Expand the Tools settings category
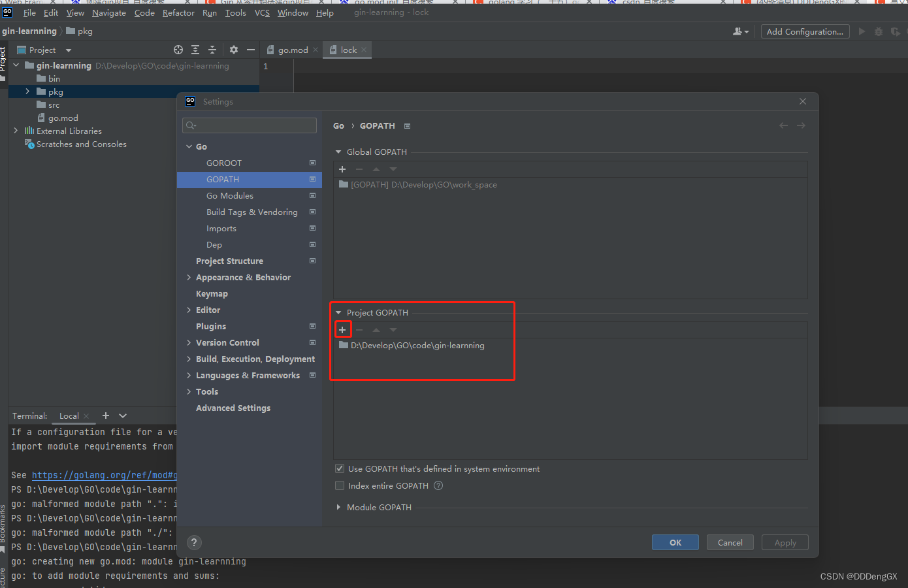Viewport: 908px width, 588px height. pyautogui.click(x=189, y=392)
